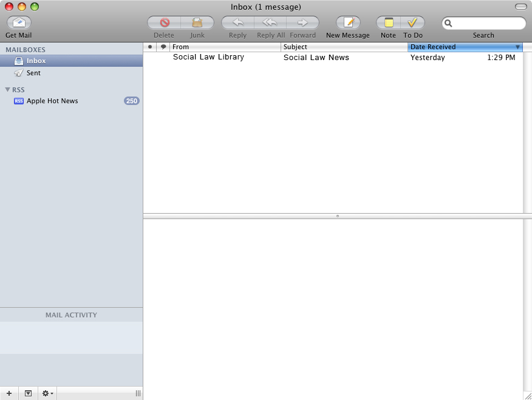Screen dimensions: 532x400
Task: Close the Mail window
Action: (x=9, y=7)
